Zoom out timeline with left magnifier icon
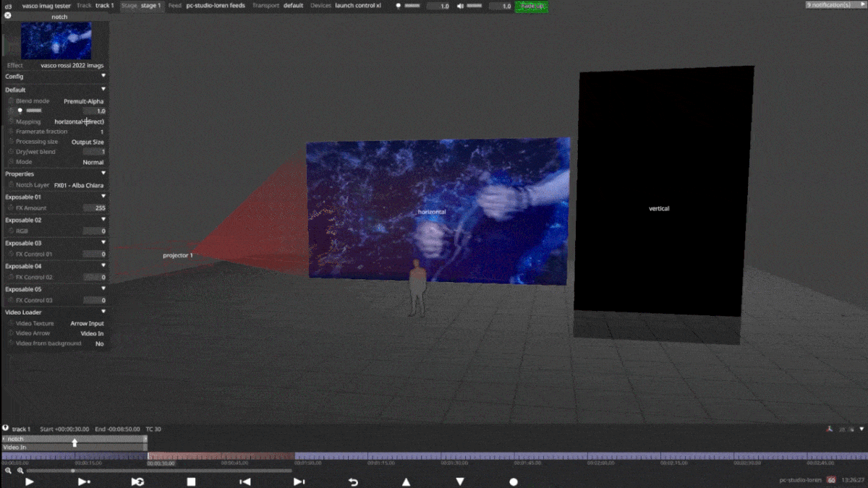The image size is (868, 488). pos(8,471)
